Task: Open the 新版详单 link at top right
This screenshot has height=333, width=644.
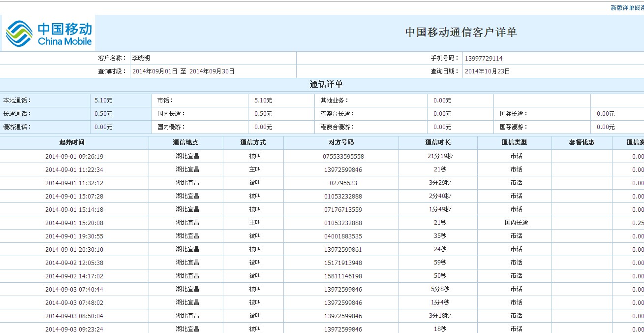Action: (627, 8)
